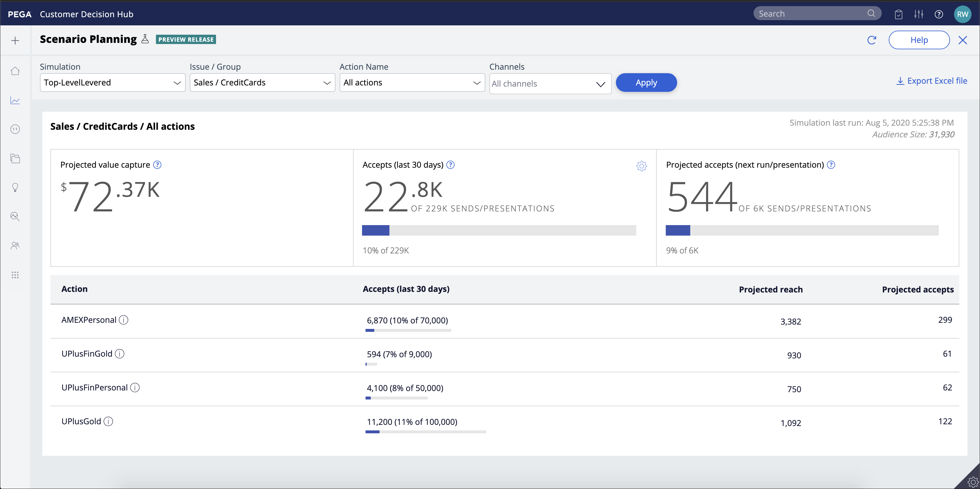980x489 pixels.
Task: Open the All channels dropdown
Action: tap(550, 84)
